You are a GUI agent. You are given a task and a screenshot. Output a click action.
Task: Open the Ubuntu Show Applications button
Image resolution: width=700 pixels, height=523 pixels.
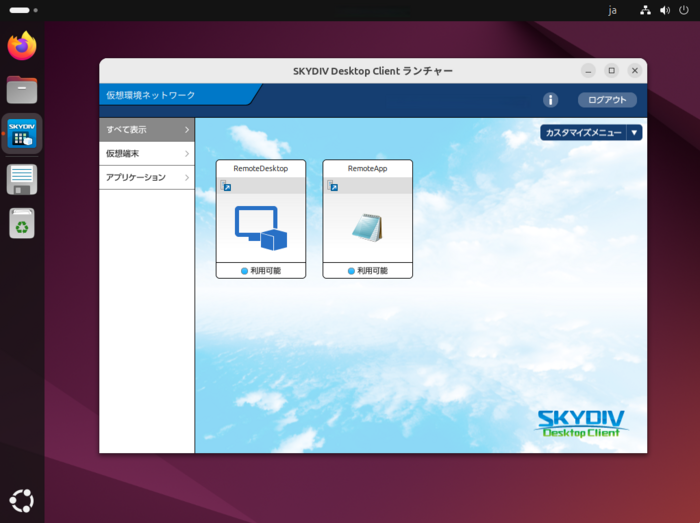(22, 501)
